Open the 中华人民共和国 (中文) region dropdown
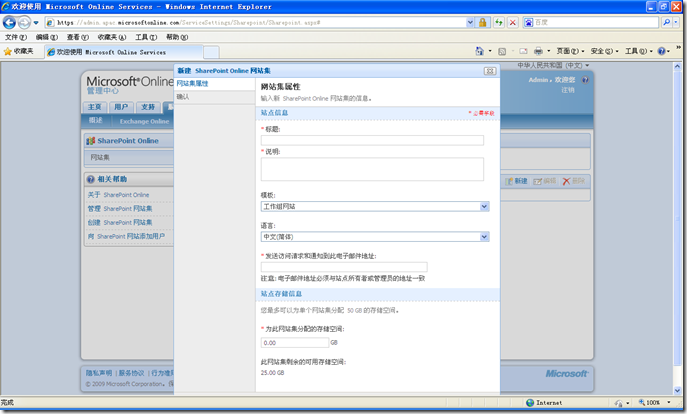This screenshot has height=414, width=687. coord(553,65)
